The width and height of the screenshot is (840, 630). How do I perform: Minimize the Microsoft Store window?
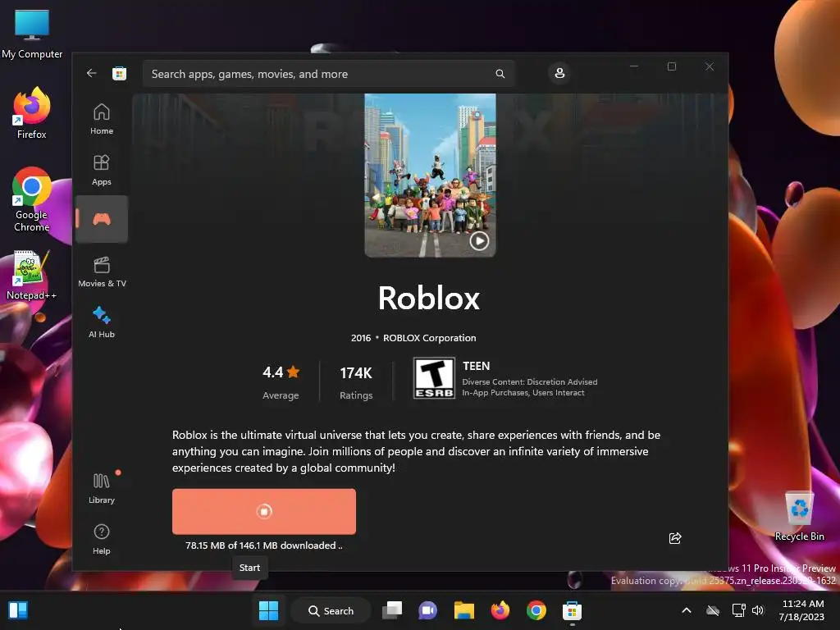point(634,66)
